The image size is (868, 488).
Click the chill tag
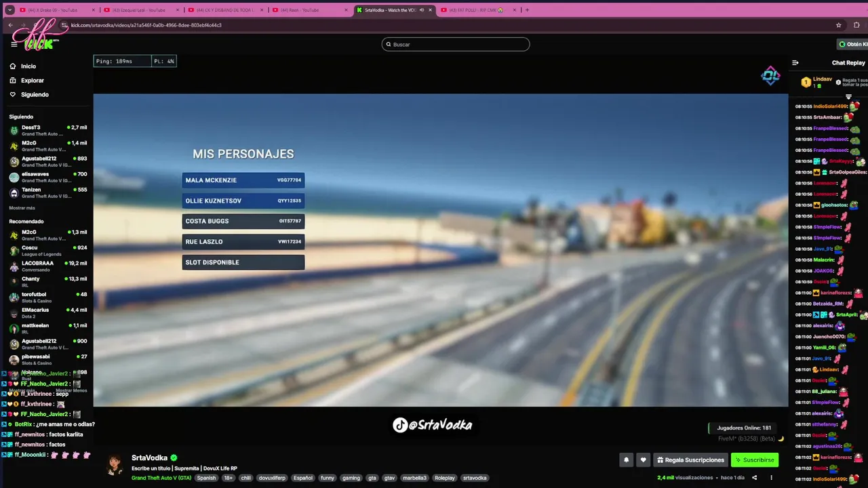point(245,478)
